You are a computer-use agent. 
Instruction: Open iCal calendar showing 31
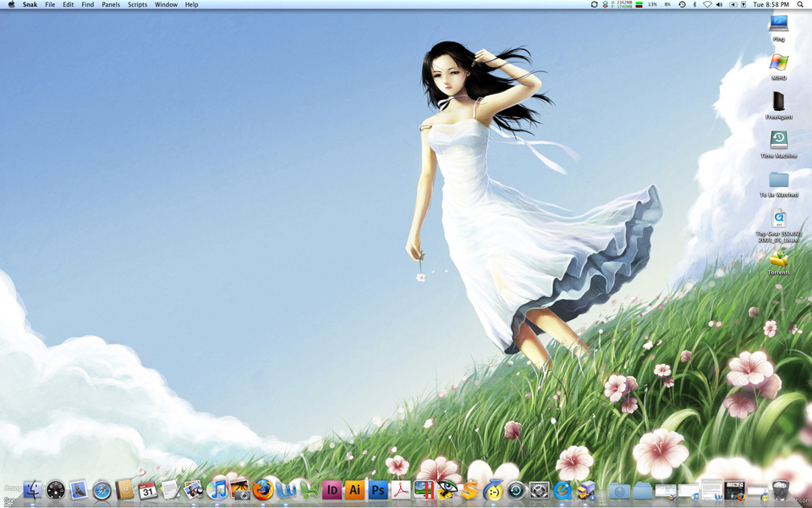(x=147, y=490)
